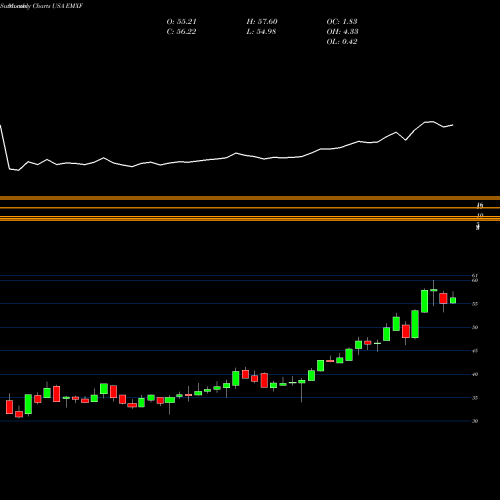Image resolution: width=500 pixels, height=500 pixels.
Task: Click the 30 price axis label
Action: tap(475, 421)
